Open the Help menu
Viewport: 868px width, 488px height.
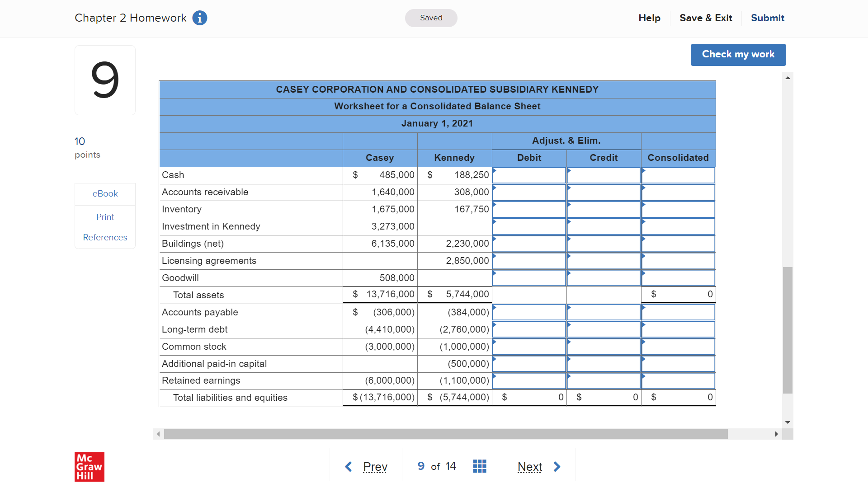pos(649,18)
